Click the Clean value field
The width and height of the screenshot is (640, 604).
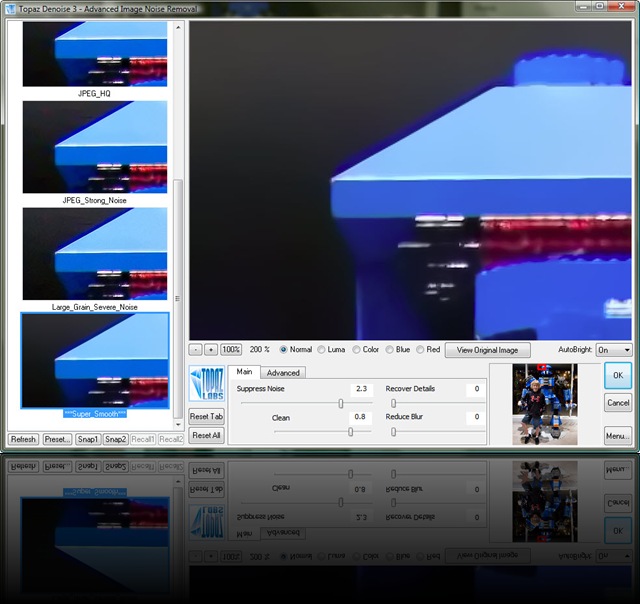360,417
